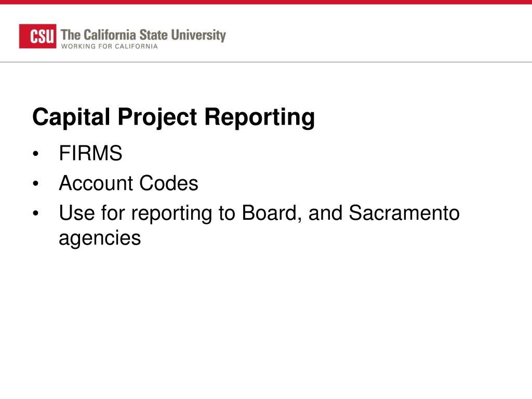Click the red bar at the top
The image size is (532, 399).
[x=266, y=2]
